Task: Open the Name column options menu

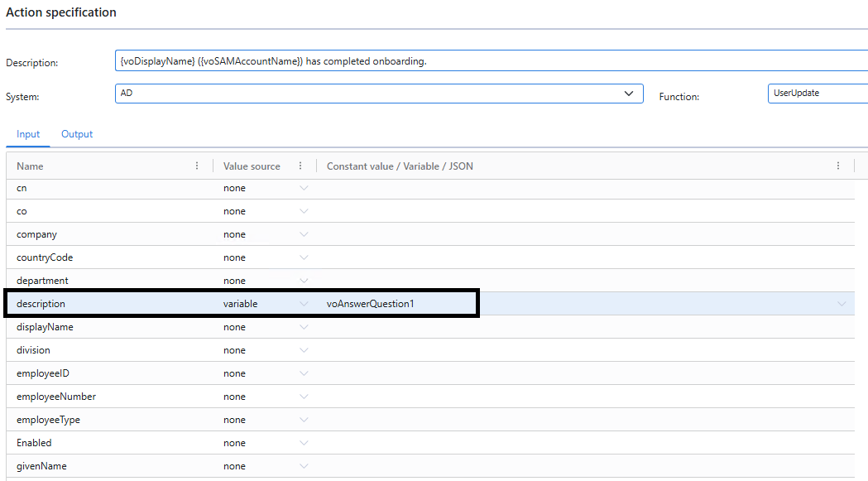Action: (197, 166)
